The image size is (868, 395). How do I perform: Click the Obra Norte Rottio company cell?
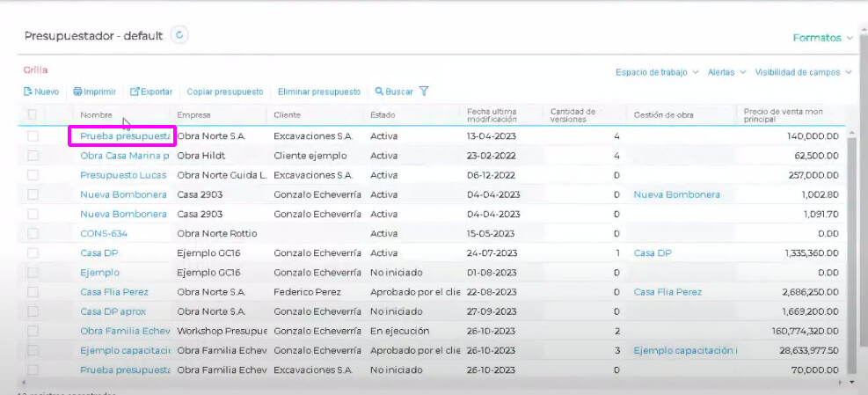click(217, 233)
